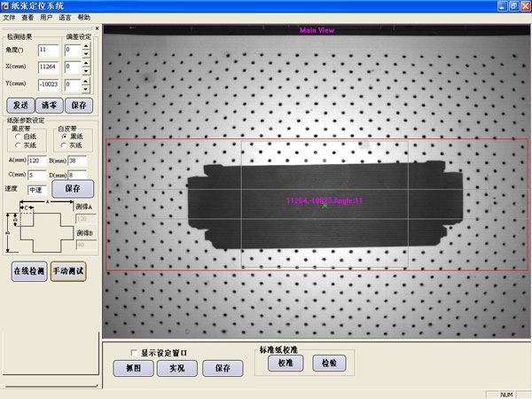Toggle the 显示设定窗口 checkbox
The height and width of the screenshot is (399, 532).
[x=134, y=353]
